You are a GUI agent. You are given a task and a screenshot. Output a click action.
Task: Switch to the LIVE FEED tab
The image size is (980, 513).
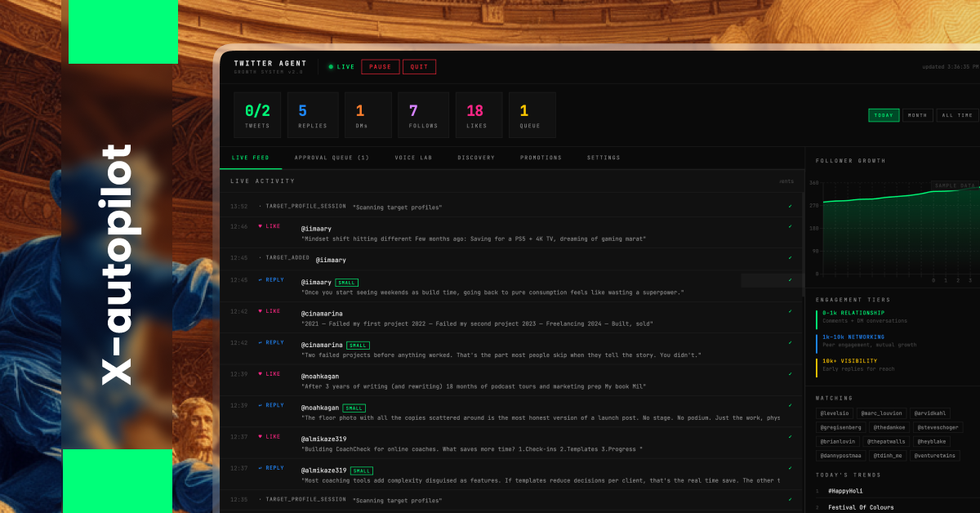(250, 158)
